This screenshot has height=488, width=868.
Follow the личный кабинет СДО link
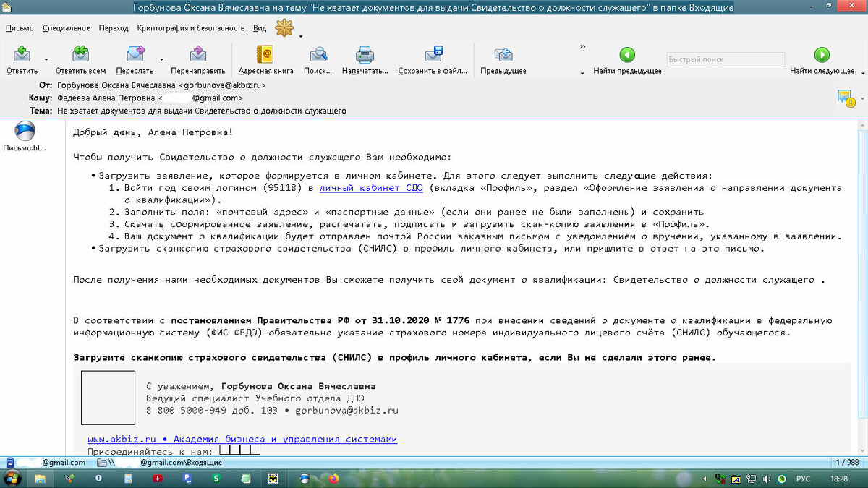coord(371,187)
